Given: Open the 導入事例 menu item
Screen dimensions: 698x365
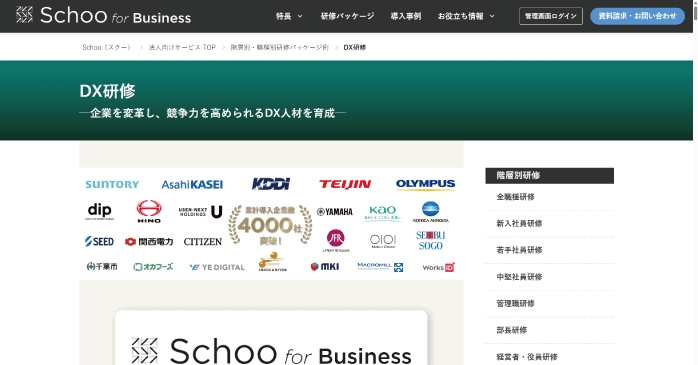Looking at the screenshot, I should click(406, 16).
